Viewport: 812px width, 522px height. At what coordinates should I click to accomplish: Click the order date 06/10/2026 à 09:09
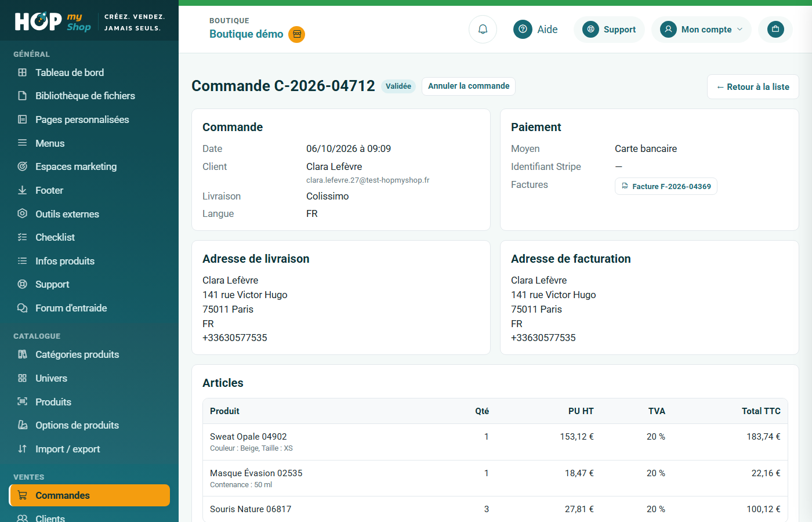[349, 148]
